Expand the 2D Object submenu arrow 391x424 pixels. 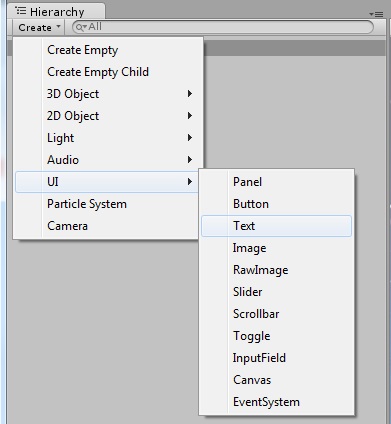(190, 116)
